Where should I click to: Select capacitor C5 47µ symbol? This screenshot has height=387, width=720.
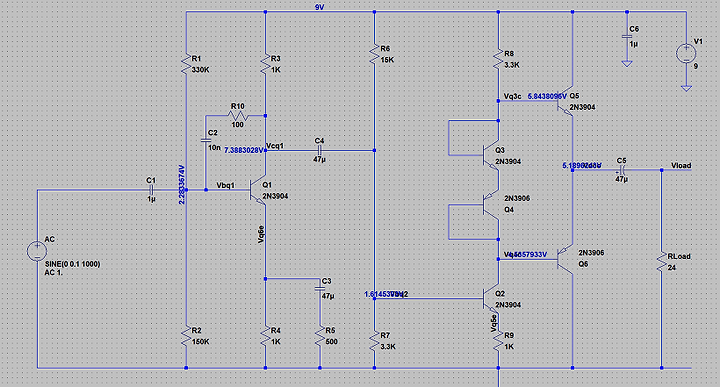[621, 170]
